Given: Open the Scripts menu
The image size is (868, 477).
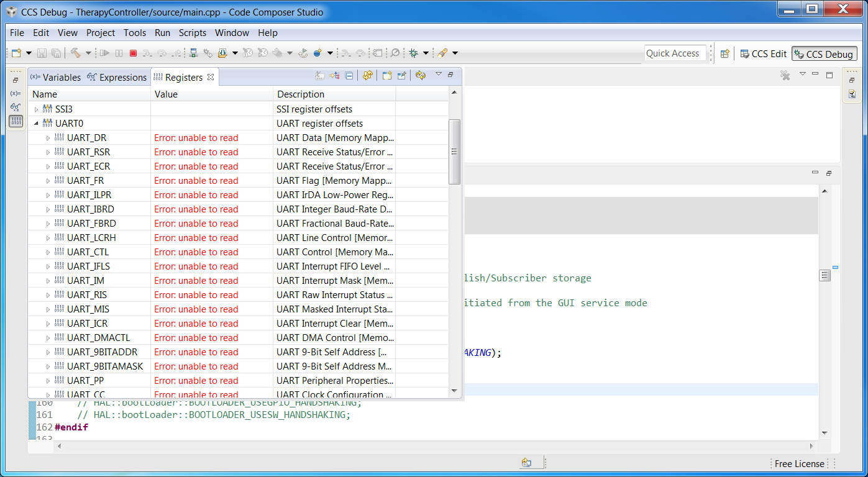Looking at the screenshot, I should [x=193, y=33].
